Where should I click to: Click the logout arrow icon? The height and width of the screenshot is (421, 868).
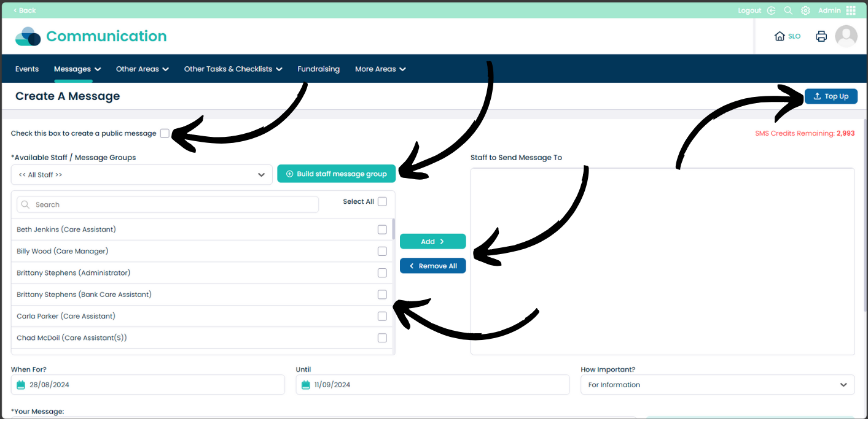[x=772, y=10]
